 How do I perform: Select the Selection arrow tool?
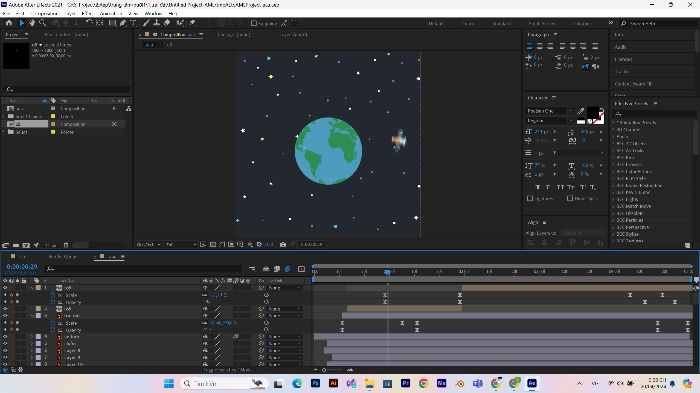[21, 23]
